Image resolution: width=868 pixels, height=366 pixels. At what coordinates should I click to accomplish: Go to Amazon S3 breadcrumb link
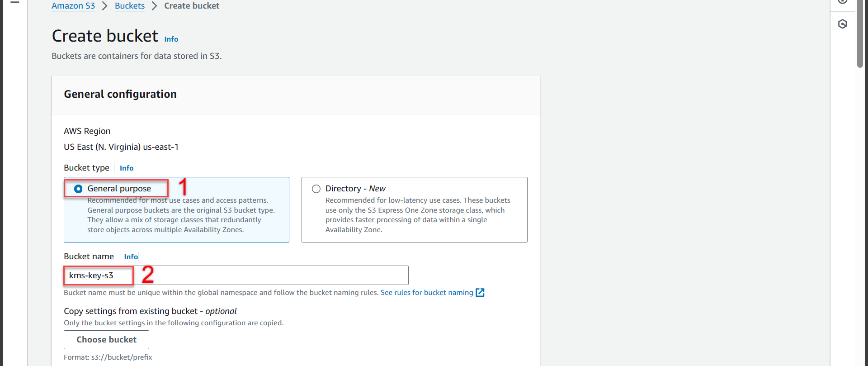tap(73, 6)
